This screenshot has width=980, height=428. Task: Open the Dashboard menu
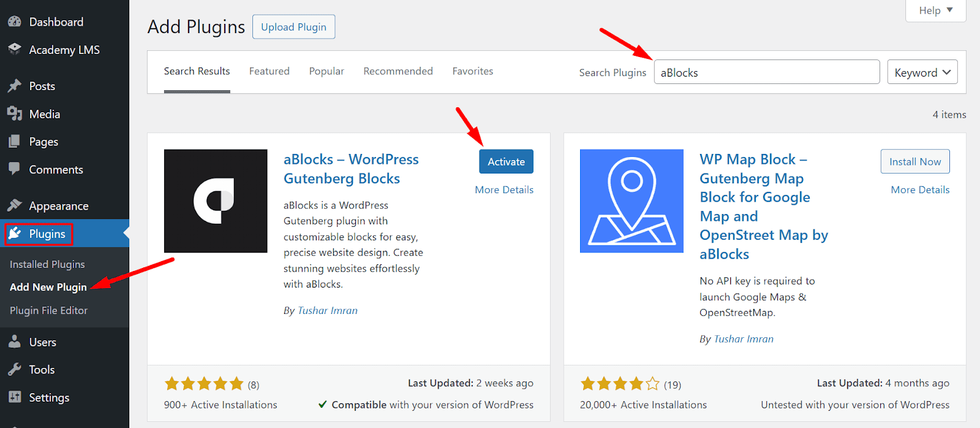click(x=56, y=22)
